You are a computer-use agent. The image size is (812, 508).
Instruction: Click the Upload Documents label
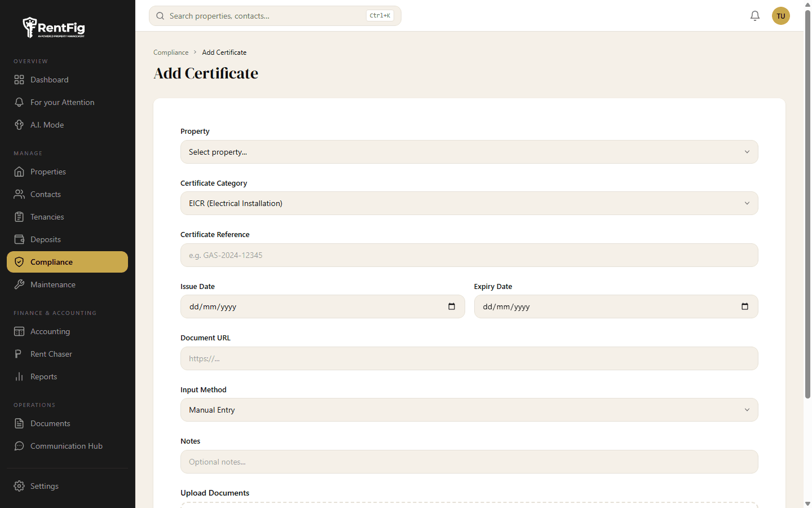tap(215, 493)
